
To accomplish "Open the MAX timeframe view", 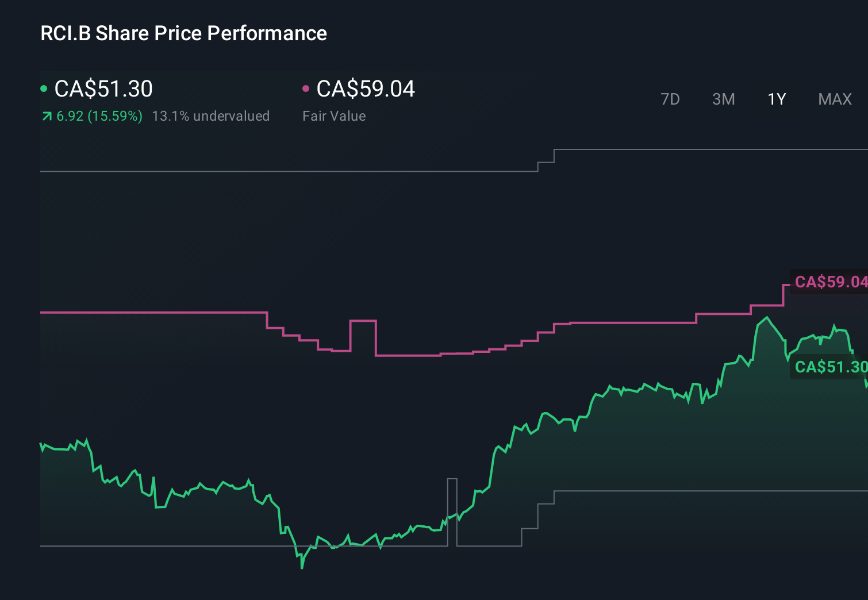I will point(835,99).
